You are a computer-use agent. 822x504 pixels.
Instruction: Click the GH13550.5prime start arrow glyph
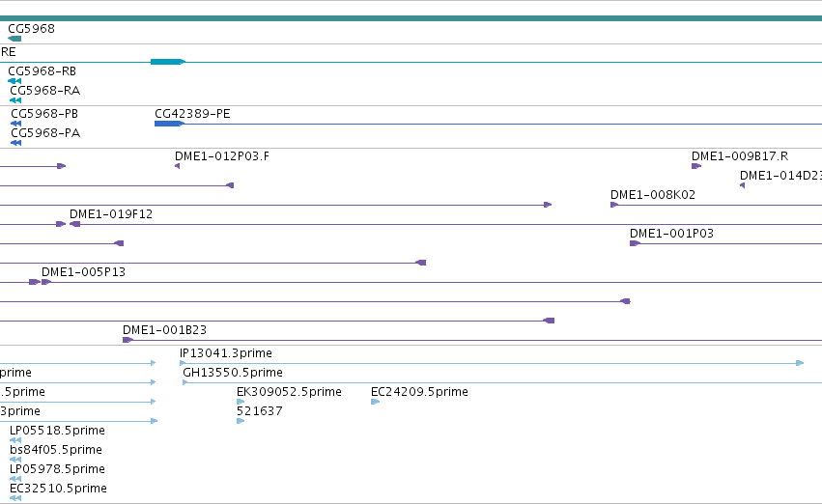click(185, 382)
